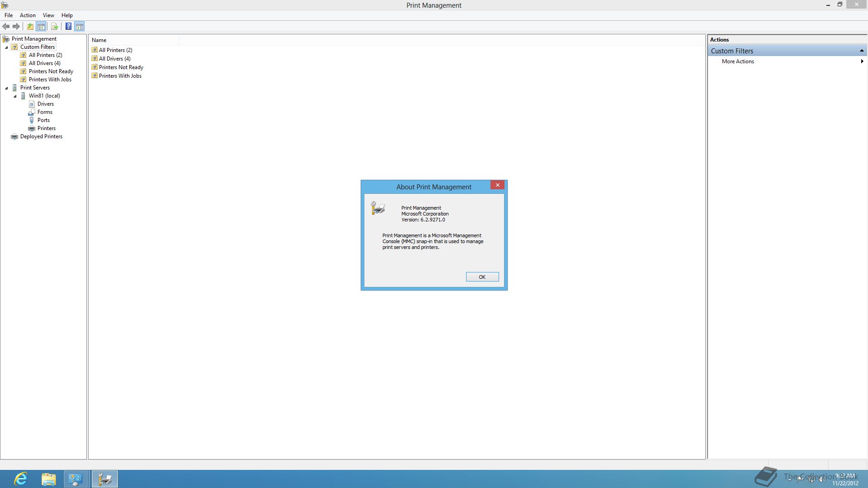Click Print Management title bar system icon

pos(5,5)
